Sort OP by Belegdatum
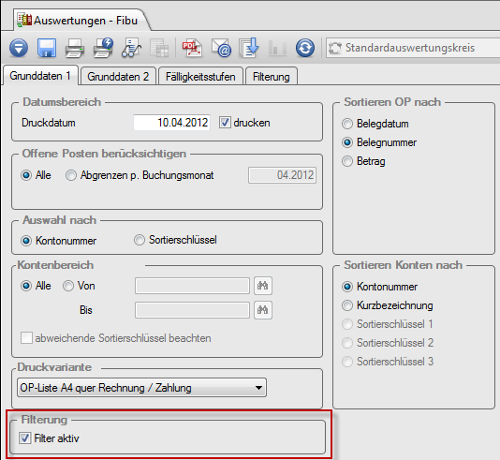 (x=347, y=124)
